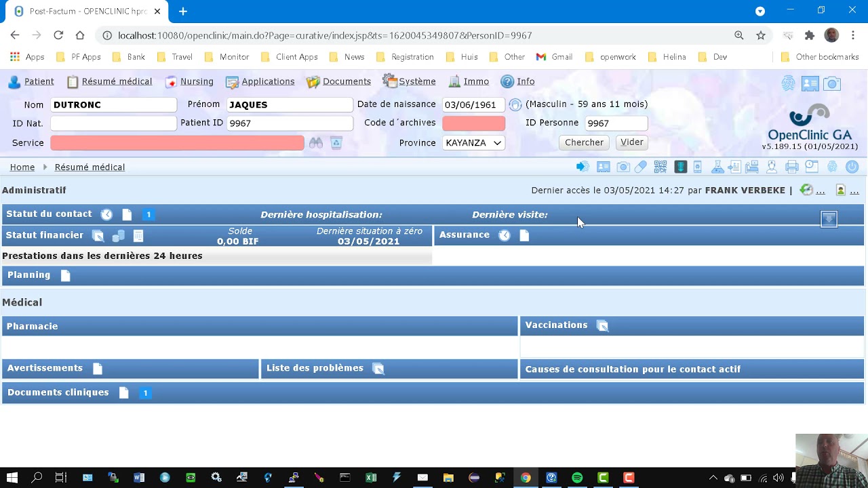The width and height of the screenshot is (868, 488).
Task: Click the circular icon after birth date
Action: coord(515,104)
